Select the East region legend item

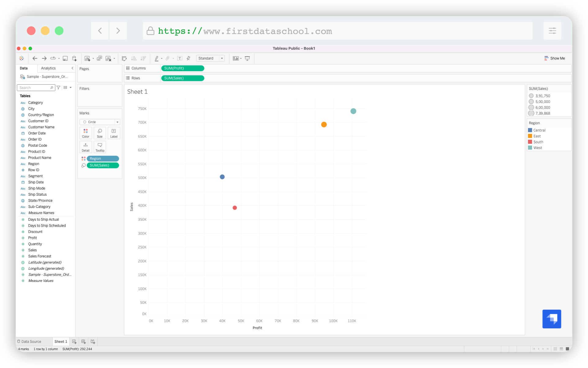(537, 136)
